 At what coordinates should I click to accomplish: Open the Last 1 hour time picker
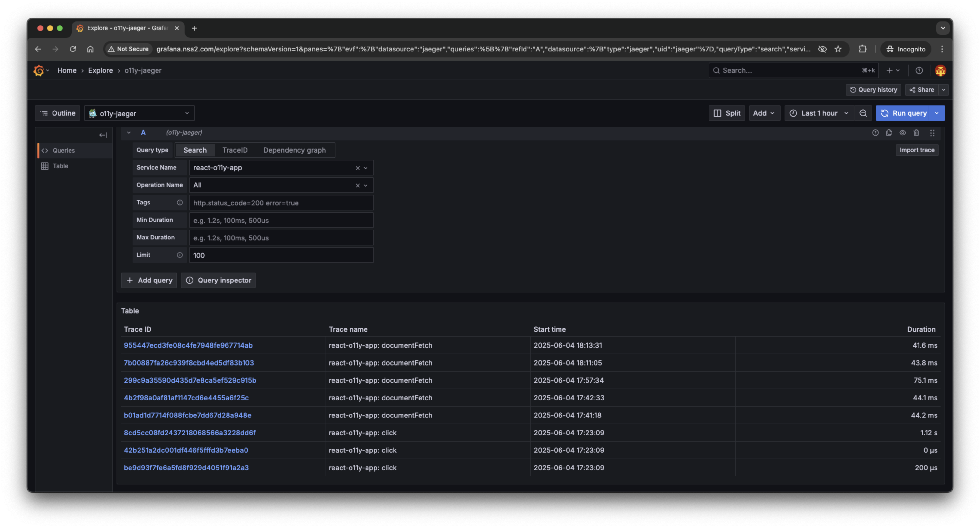[819, 113]
